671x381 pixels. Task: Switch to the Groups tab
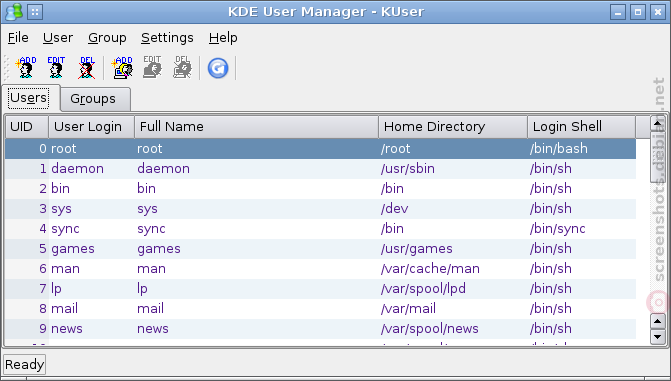coord(95,99)
